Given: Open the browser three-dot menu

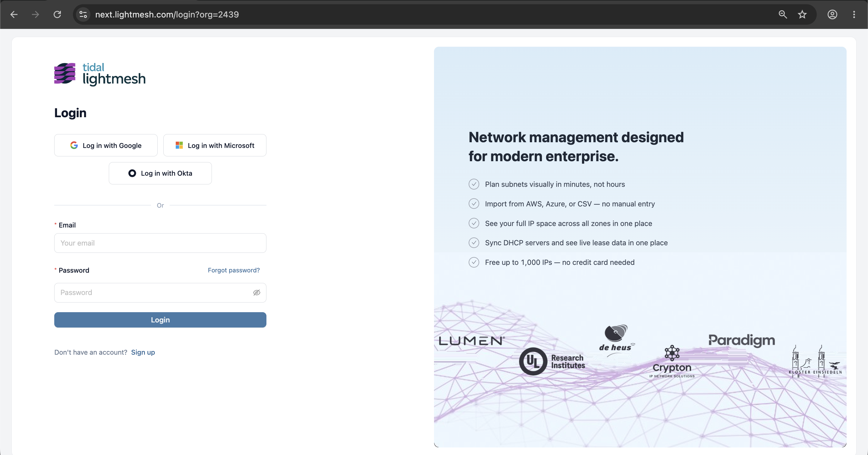Looking at the screenshot, I should click(x=854, y=14).
